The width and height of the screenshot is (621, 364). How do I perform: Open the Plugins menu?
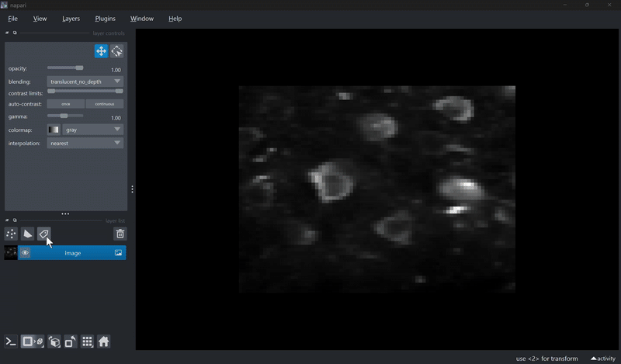[x=105, y=19]
